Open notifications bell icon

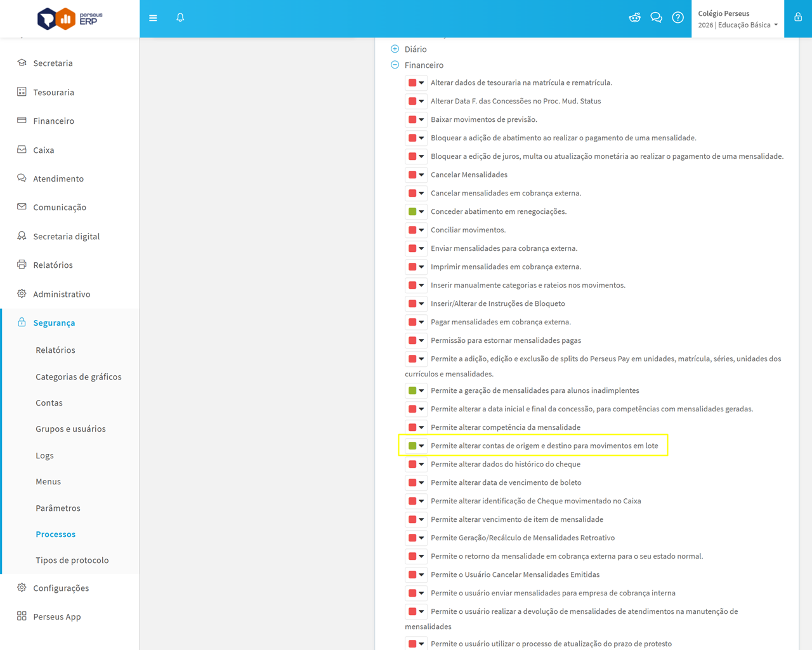coord(180,18)
